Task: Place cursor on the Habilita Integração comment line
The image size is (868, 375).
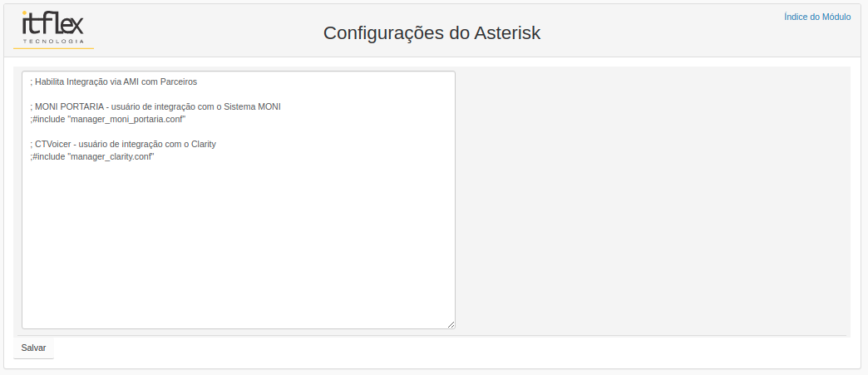Action: tap(113, 82)
